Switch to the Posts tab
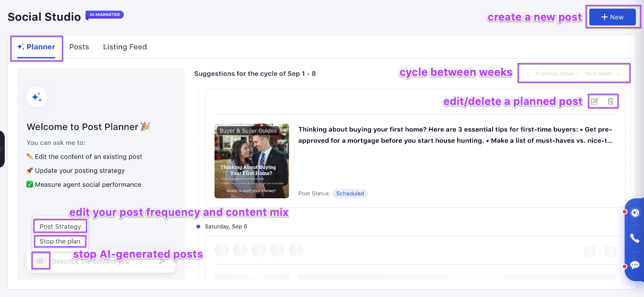The height and width of the screenshot is (297, 644). 79,47
